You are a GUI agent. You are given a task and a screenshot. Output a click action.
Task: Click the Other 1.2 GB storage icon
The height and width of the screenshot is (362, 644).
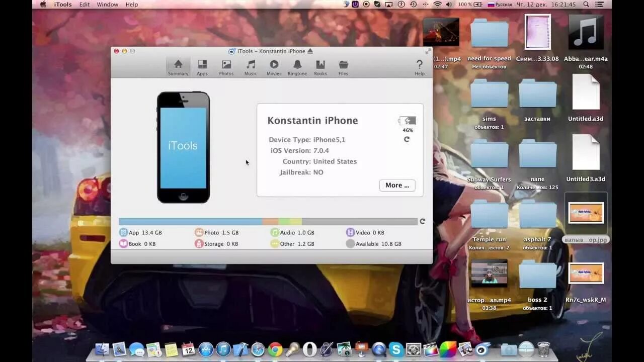tap(275, 244)
